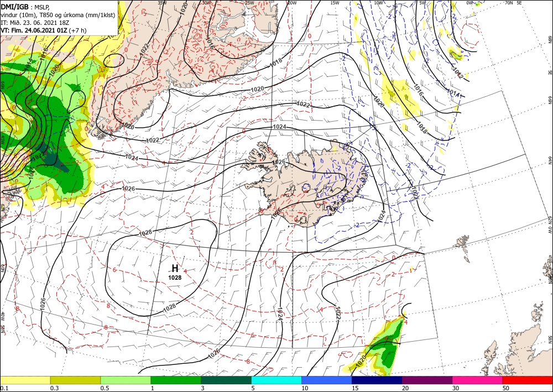Click the bold 1028 value below the H
553x392 pixels.
pyautogui.click(x=175, y=278)
